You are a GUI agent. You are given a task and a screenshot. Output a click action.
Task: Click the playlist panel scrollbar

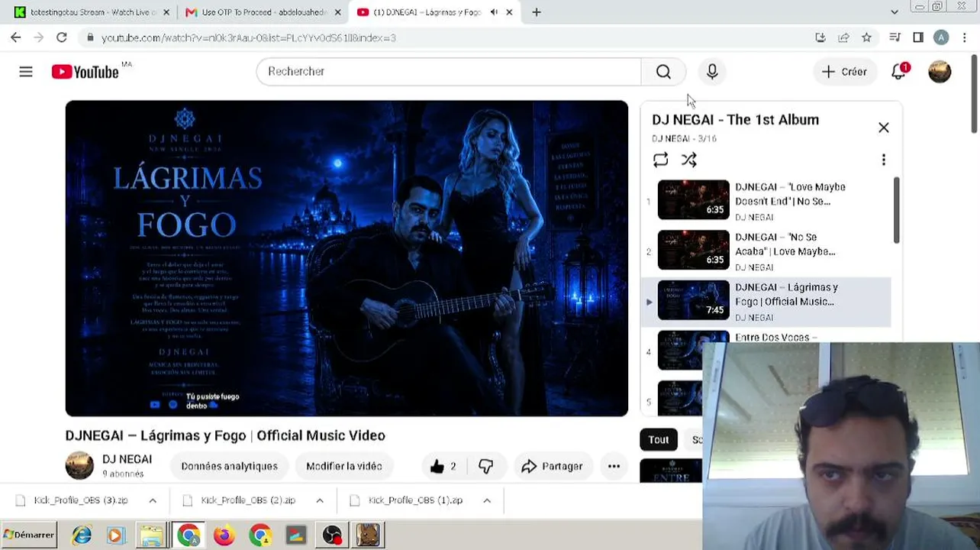(896, 211)
